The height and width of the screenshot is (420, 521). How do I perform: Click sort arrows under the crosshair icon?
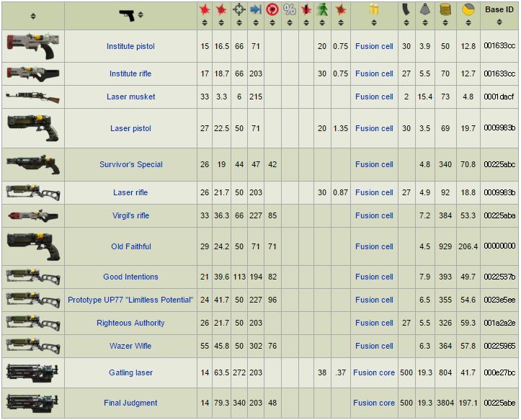click(x=239, y=23)
